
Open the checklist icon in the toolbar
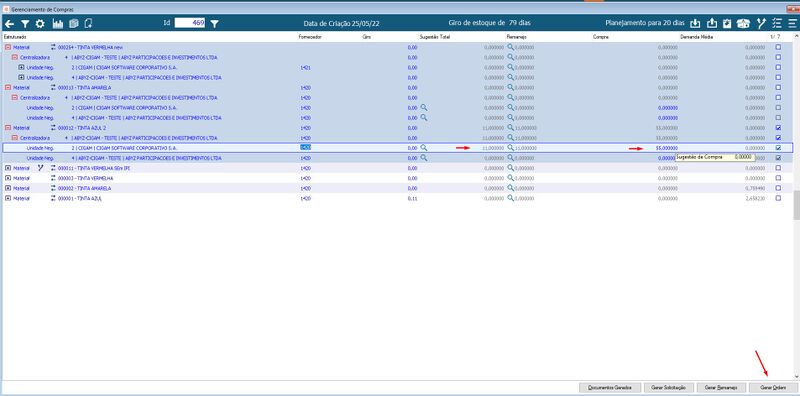(777, 23)
